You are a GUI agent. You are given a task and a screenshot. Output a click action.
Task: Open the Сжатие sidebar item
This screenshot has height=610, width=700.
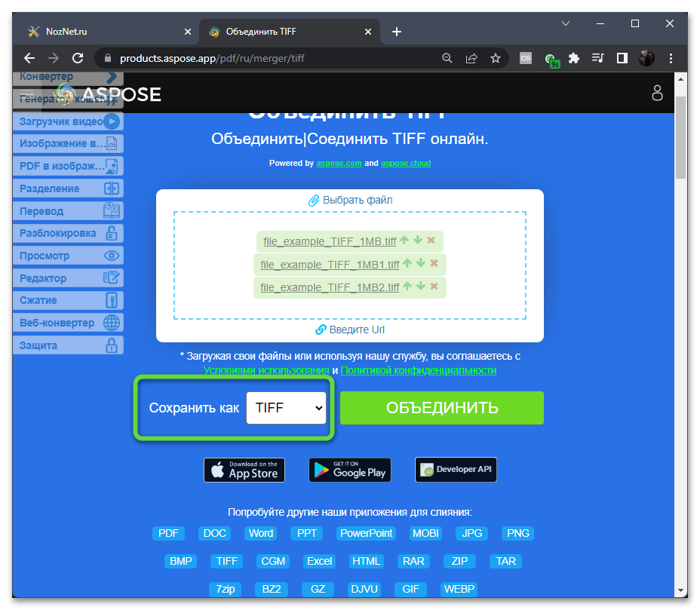coord(68,300)
